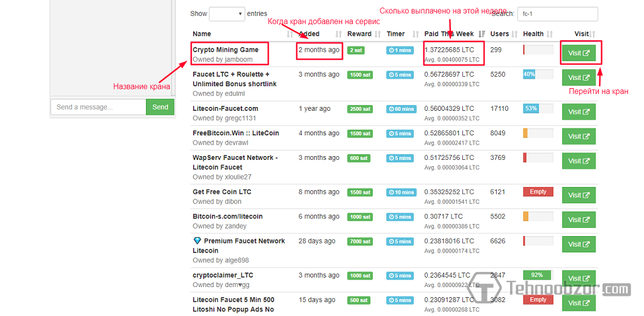Visit the Litecoin-Faucet.com faucet

pos(579,112)
